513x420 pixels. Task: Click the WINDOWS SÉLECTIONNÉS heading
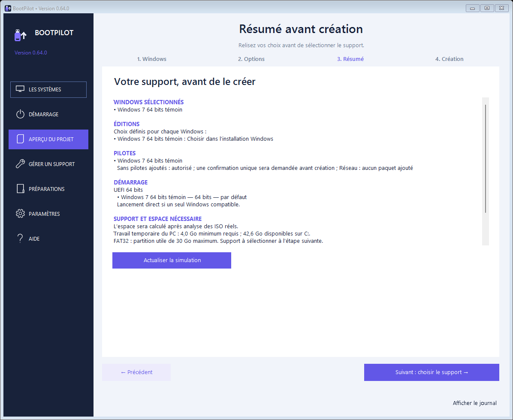click(x=148, y=102)
